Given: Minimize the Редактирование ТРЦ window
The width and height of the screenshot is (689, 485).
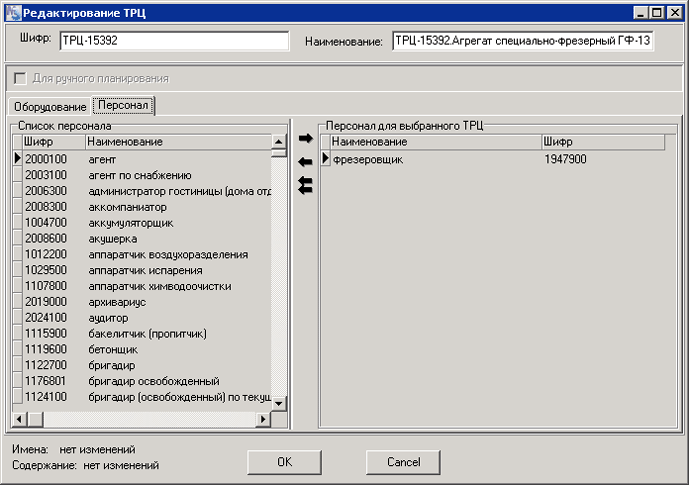Looking at the screenshot, I should 641,13.
